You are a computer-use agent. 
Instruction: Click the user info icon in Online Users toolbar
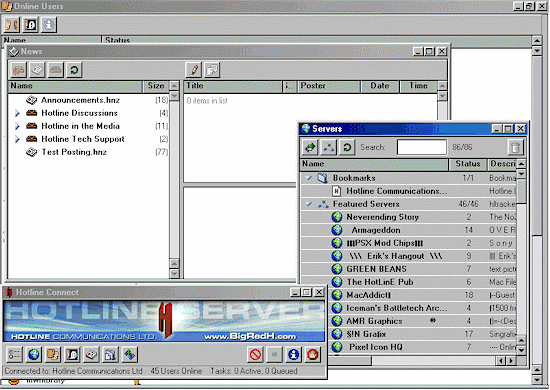31,25
